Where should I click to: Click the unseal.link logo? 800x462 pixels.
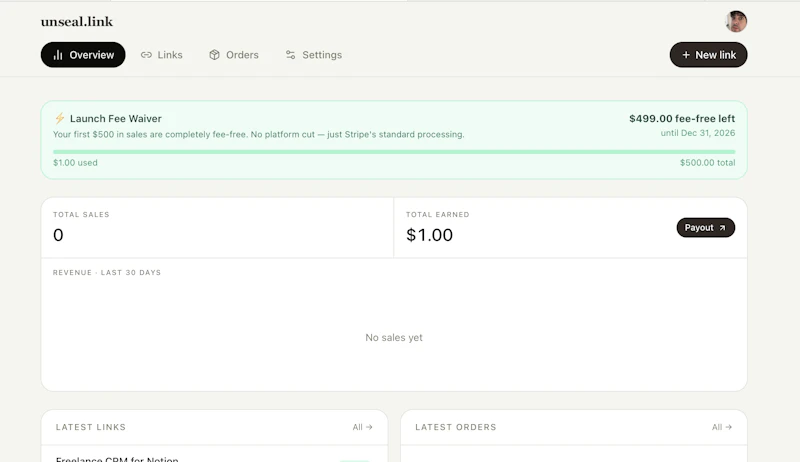click(77, 21)
